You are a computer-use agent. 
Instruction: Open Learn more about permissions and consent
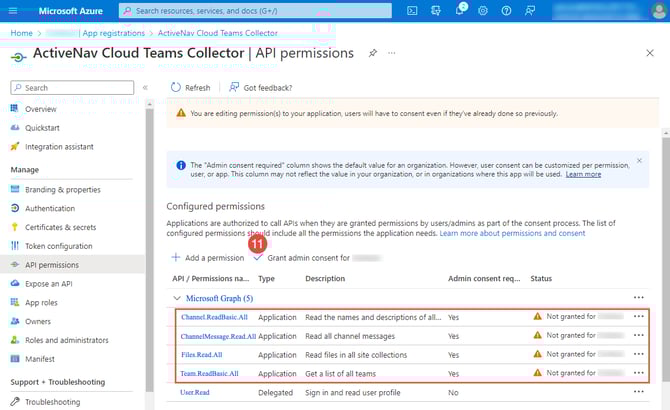point(512,233)
